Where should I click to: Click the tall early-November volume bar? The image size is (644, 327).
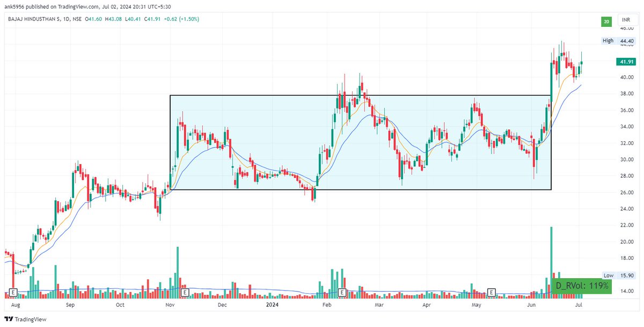(178, 272)
